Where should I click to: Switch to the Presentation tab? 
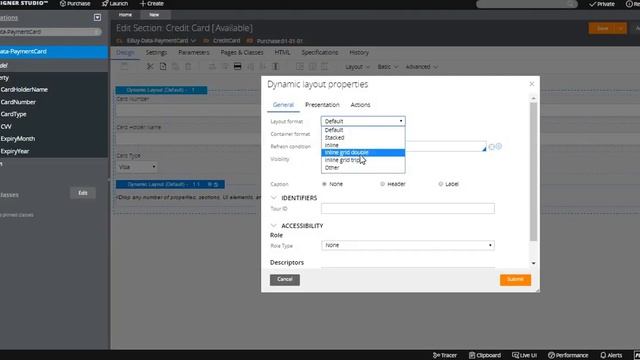322,105
